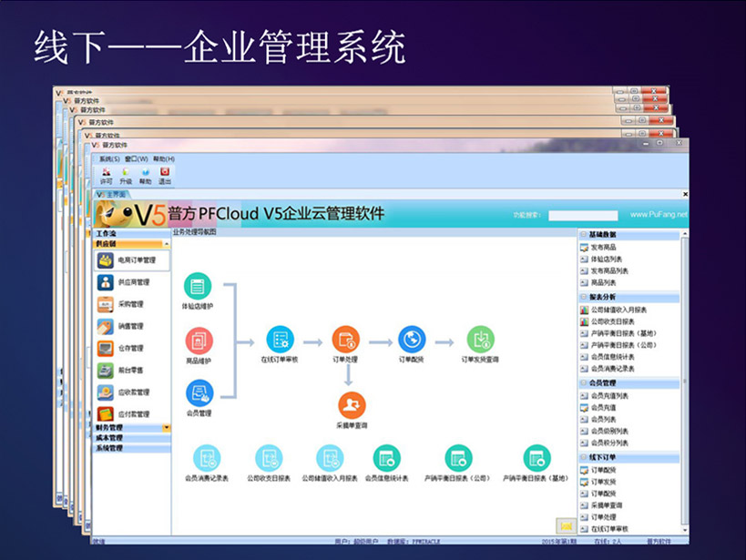Image resolution: width=746 pixels, height=560 pixels.
Task: Open the 窗口(W) menu
Action: click(137, 158)
